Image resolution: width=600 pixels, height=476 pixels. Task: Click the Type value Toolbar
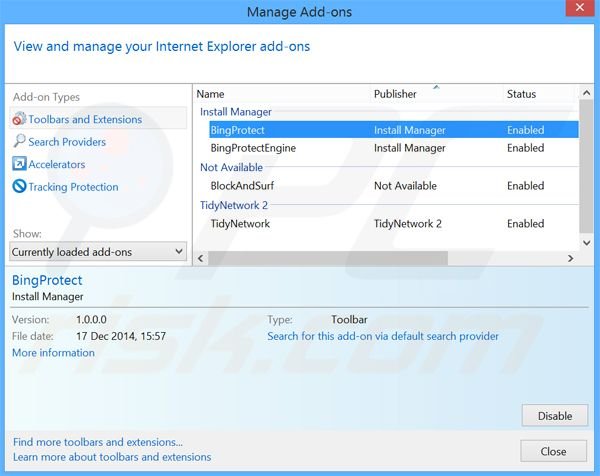coord(349,320)
